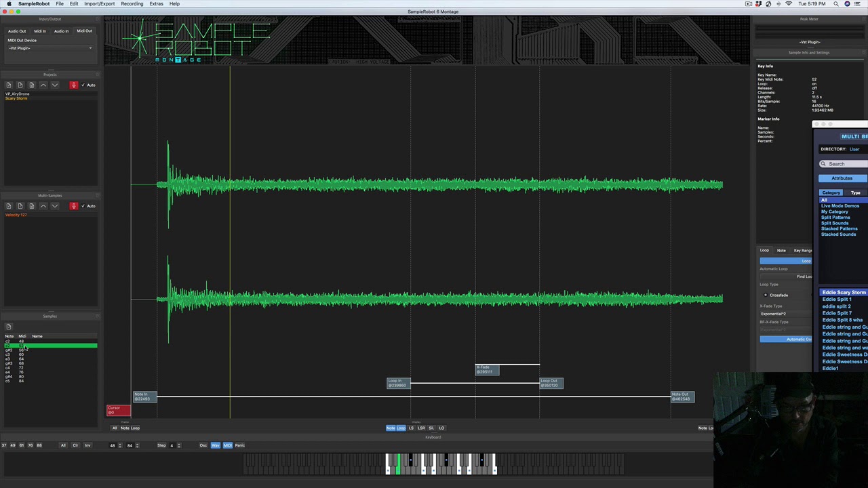Image resolution: width=868 pixels, height=488 pixels.
Task: Open the Recording menu
Action: (132, 3)
